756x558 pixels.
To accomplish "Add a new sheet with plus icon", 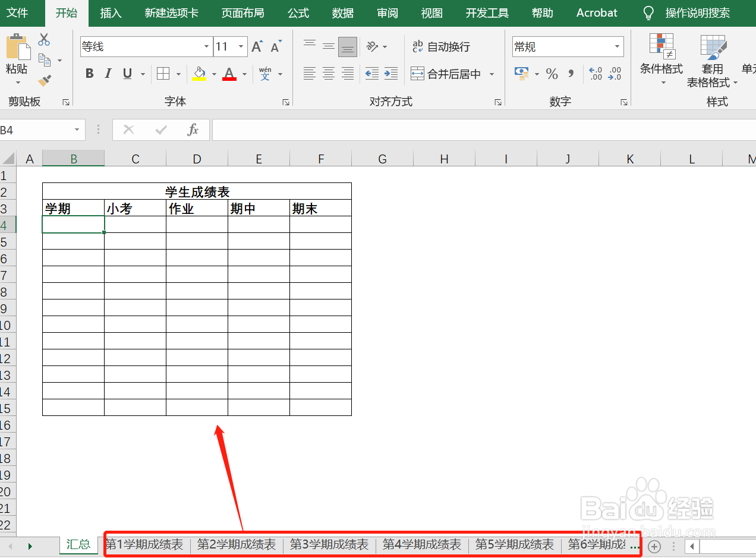I will click(654, 546).
